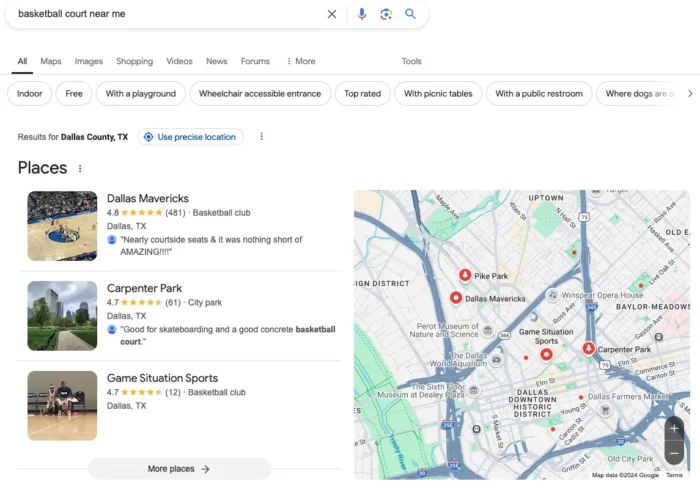Click the Winspear Opera House map icon
The height and width of the screenshot is (490, 700).
coord(552,295)
